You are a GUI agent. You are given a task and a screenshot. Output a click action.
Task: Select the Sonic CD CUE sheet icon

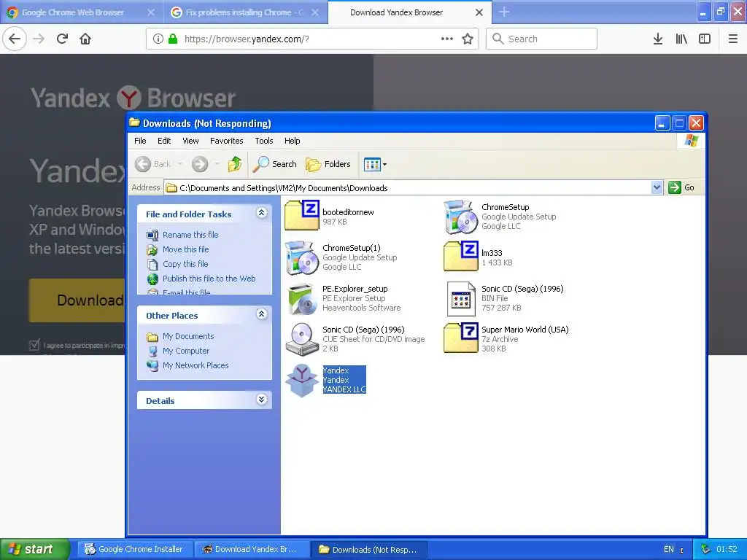click(301, 339)
